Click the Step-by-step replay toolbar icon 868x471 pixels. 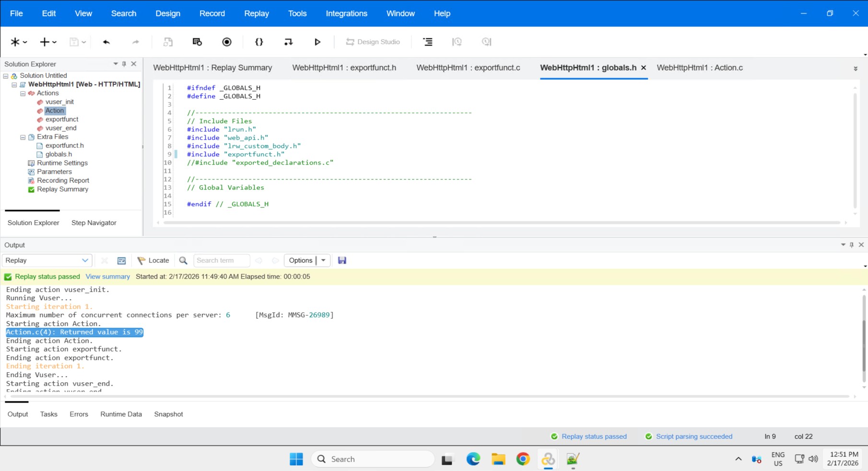pos(288,42)
